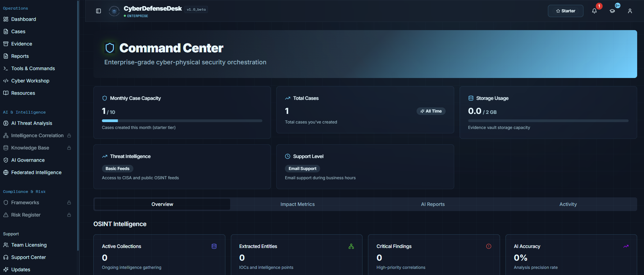Click the Reports file icon

point(6,56)
